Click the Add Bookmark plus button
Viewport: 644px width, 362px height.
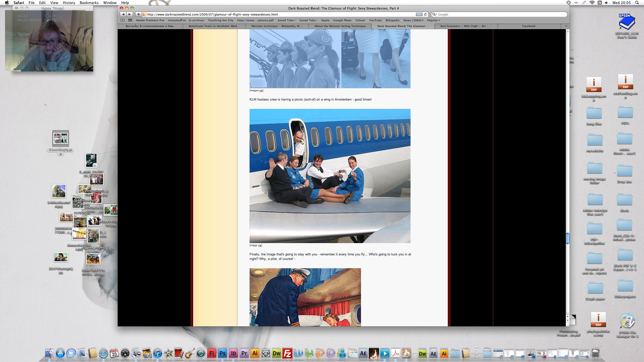tap(138, 14)
